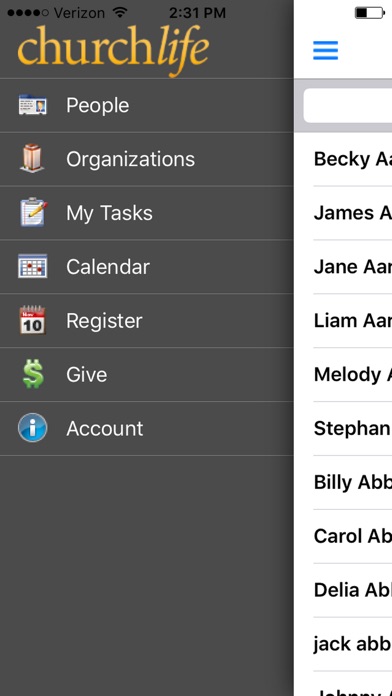Click the search field above the list
Image resolution: width=392 pixels, height=696 pixels.
pos(348,106)
